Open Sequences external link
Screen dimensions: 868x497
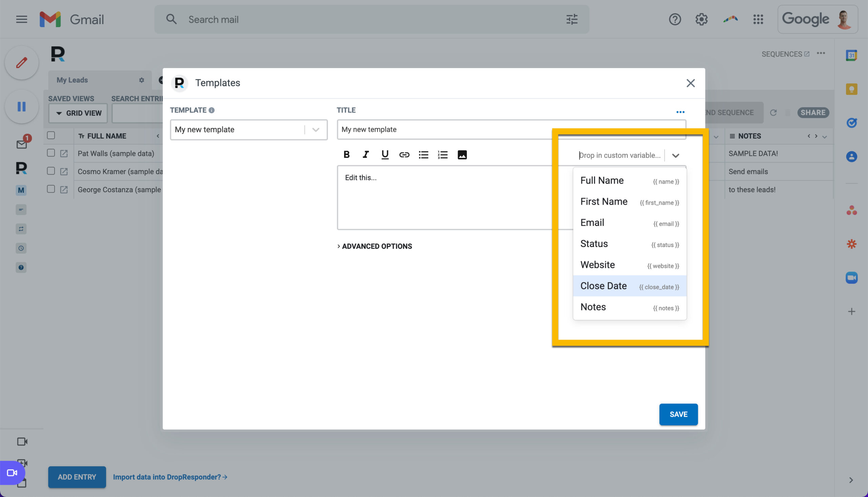coord(785,54)
